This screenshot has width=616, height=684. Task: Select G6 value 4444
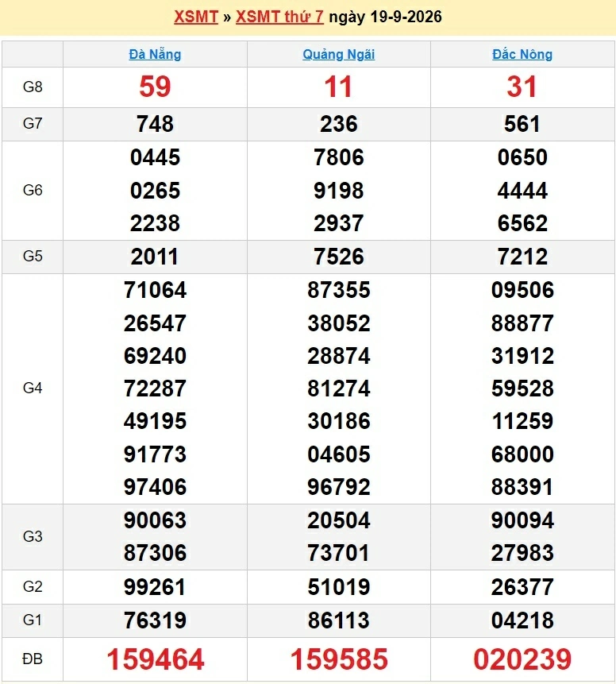tap(522, 191)
